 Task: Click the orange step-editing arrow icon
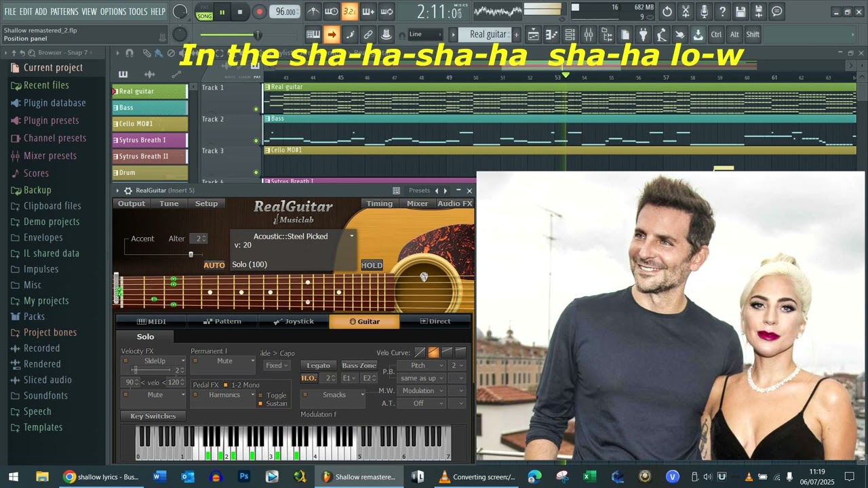point(332,35)
